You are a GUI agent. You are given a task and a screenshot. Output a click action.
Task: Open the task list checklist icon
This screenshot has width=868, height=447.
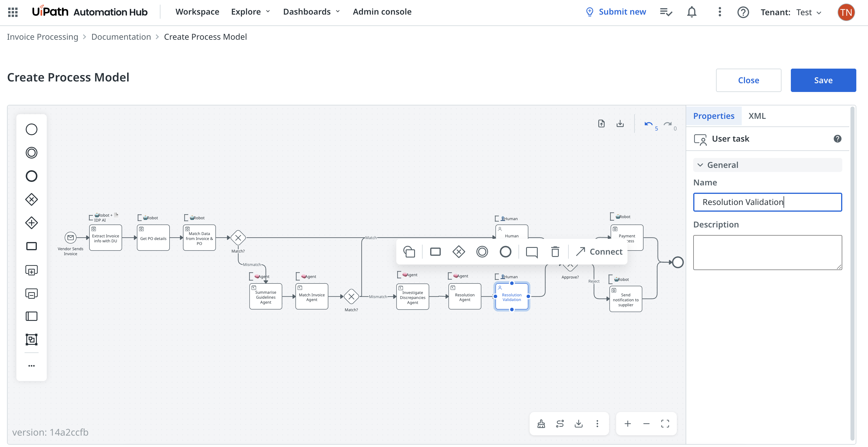pyautogui.click(x=666, y=12)
